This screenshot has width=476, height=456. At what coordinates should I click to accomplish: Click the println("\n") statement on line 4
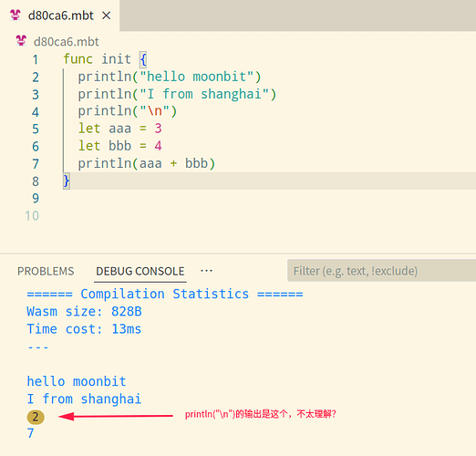(128, 111)
